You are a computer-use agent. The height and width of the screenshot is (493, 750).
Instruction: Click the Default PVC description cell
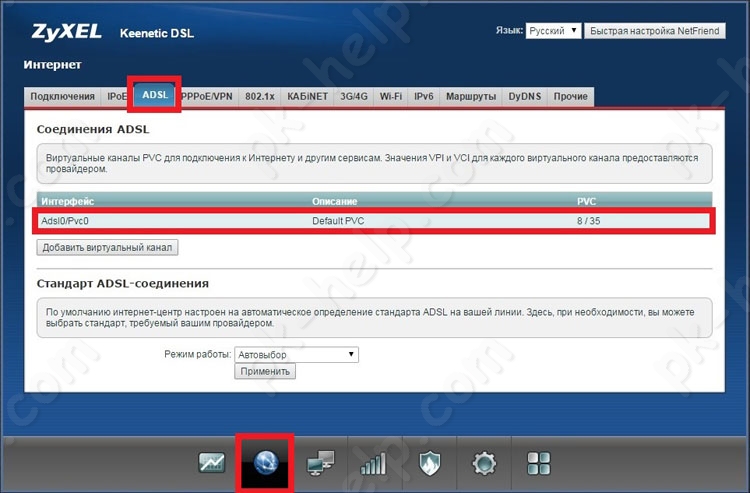(338, 221)
